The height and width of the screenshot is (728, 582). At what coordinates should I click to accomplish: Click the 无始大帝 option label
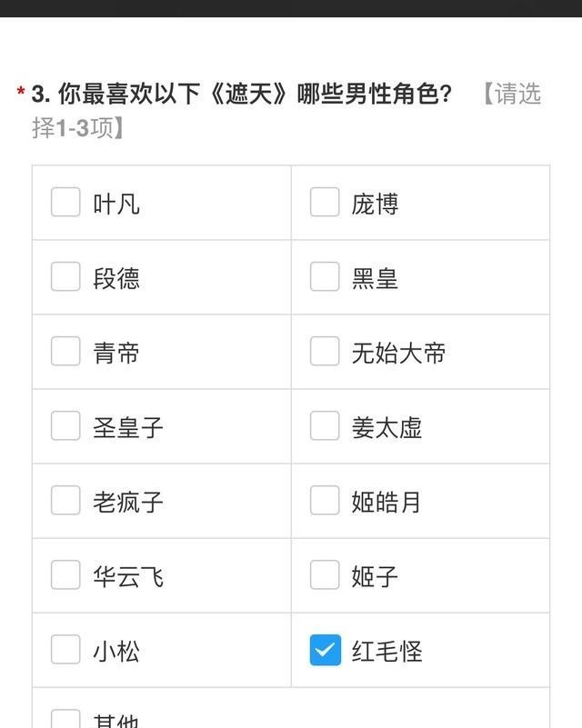pos(398,353)
